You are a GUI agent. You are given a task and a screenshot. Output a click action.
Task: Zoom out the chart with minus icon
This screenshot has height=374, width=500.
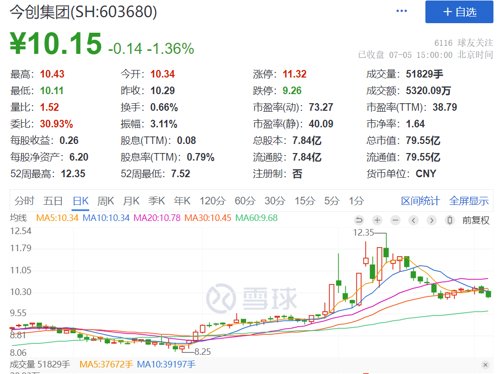point(395,220)
